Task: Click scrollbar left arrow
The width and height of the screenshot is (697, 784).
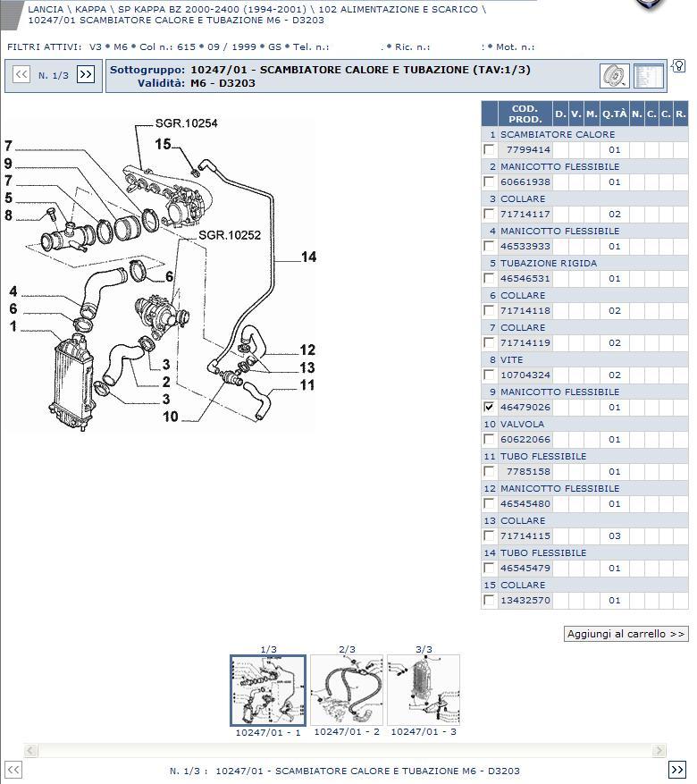Action: 30,750
